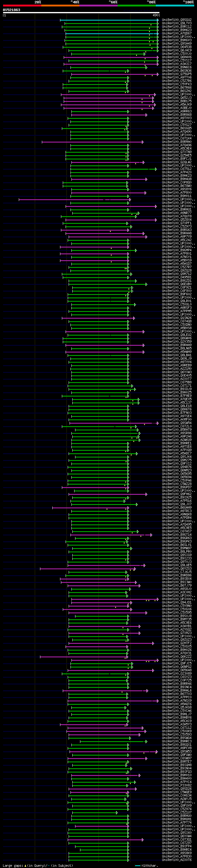Select label UniRef100_B9GMP4

[x=177, y=250]
